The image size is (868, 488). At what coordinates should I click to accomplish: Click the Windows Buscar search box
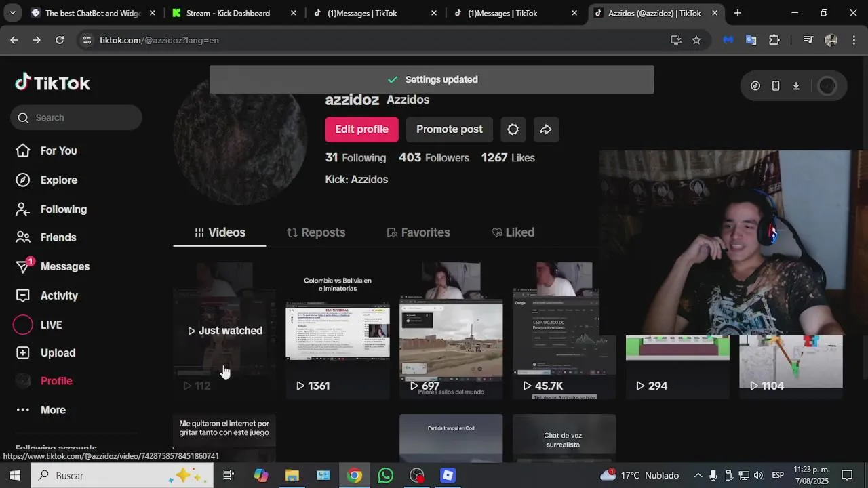(122, 475)
